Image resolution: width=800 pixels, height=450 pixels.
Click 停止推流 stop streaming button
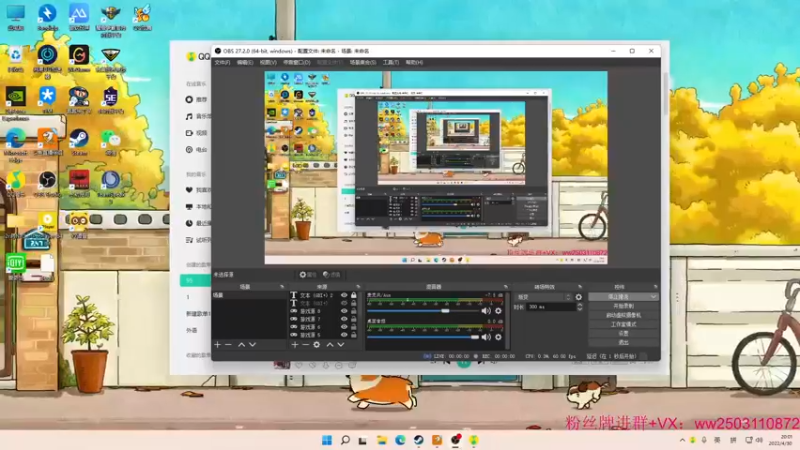618,296
